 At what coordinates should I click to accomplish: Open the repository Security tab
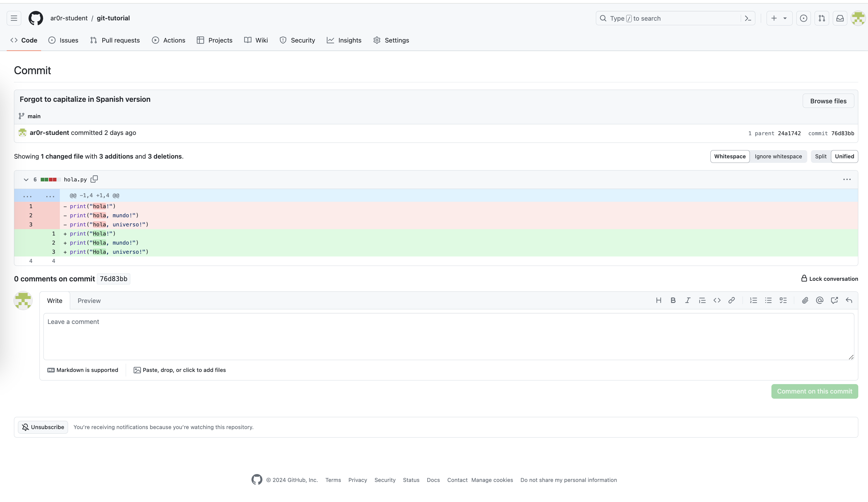click(x=297, y=40)
